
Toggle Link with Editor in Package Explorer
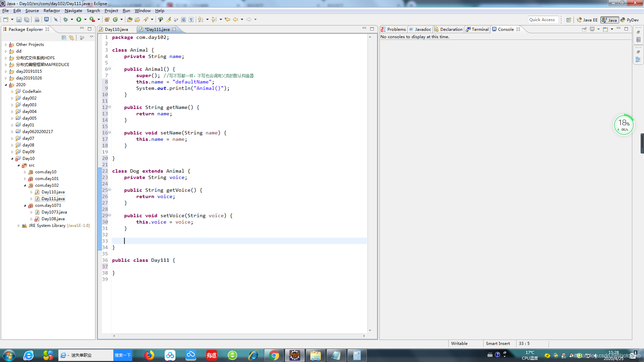71,38
